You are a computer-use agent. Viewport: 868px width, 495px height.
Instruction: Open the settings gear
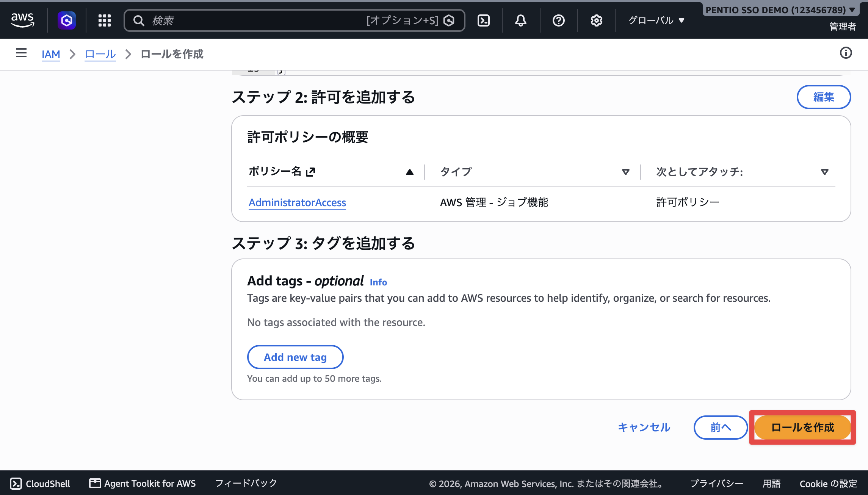tap(596, 20)
